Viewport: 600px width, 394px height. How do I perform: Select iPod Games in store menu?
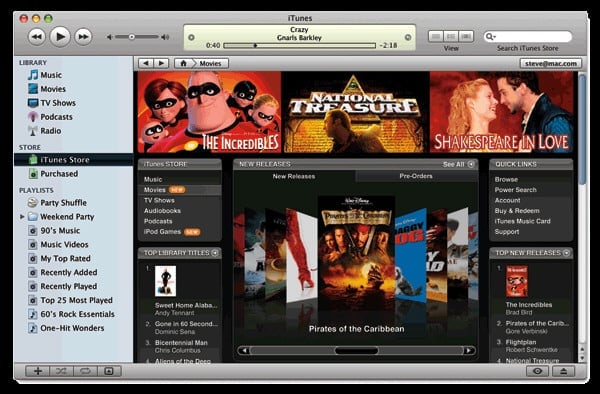tap(162, 232)
